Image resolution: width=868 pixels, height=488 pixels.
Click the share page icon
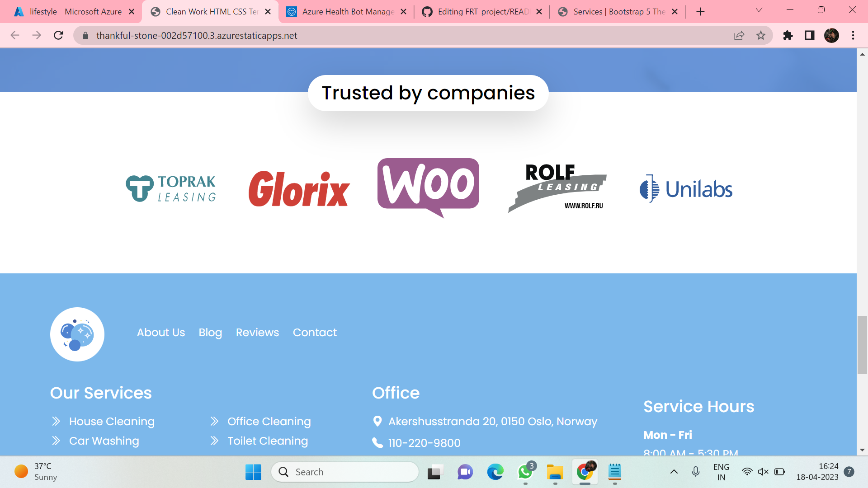[x=739, y=35]
